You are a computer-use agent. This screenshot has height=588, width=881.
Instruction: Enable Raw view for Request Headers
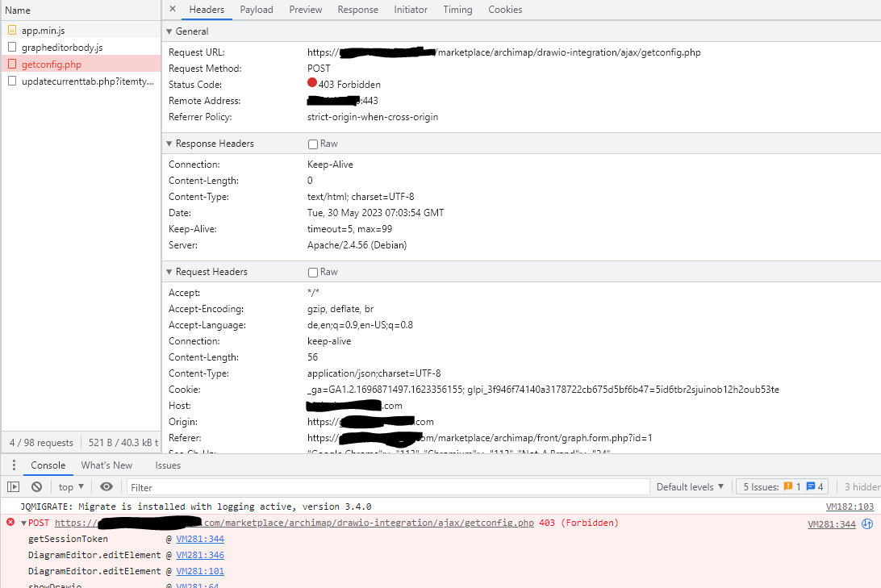pyautogui.click(x=312, y=272)
